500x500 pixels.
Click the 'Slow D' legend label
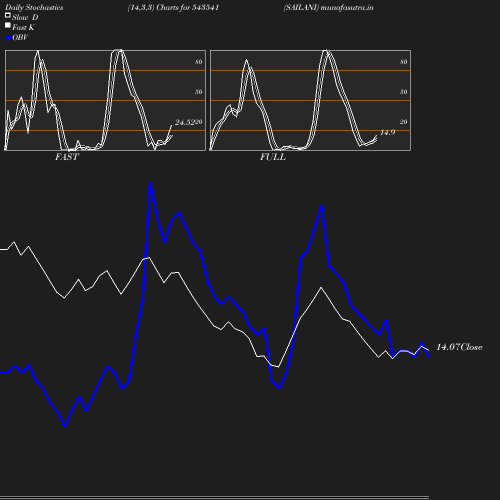click(x=25, y=17)
